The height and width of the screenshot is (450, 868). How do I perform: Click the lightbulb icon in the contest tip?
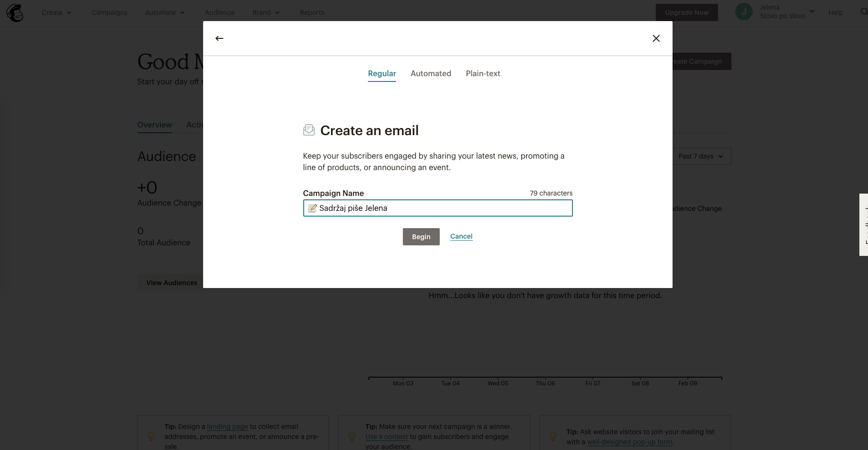point(352,436)
